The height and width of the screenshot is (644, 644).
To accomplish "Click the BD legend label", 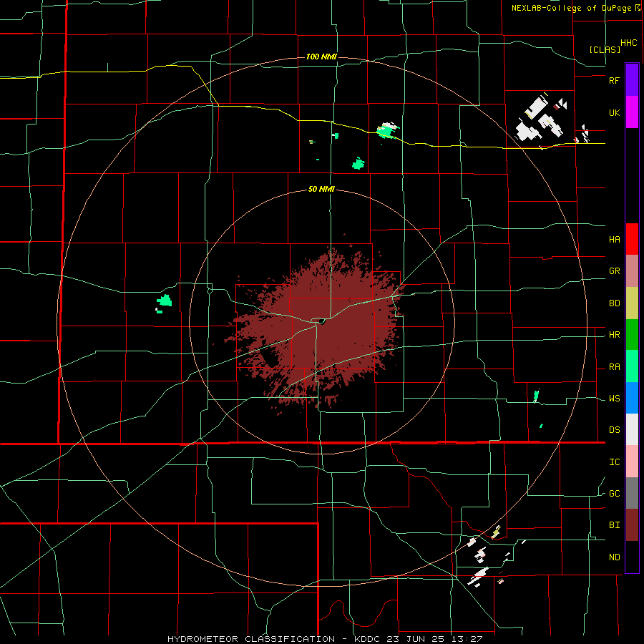I will click(x=614, y=303).
